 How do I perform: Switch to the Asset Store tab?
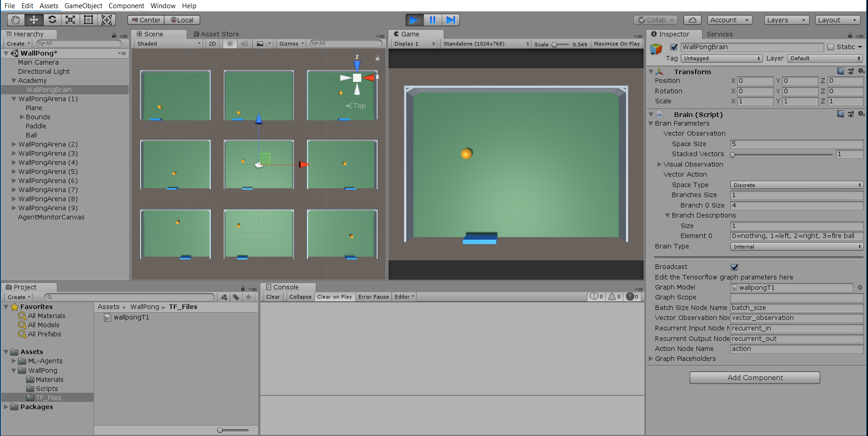[216, 34]
